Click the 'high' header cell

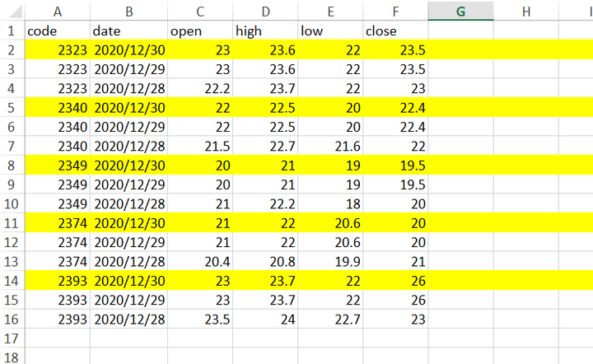click(x=265, y=30)
